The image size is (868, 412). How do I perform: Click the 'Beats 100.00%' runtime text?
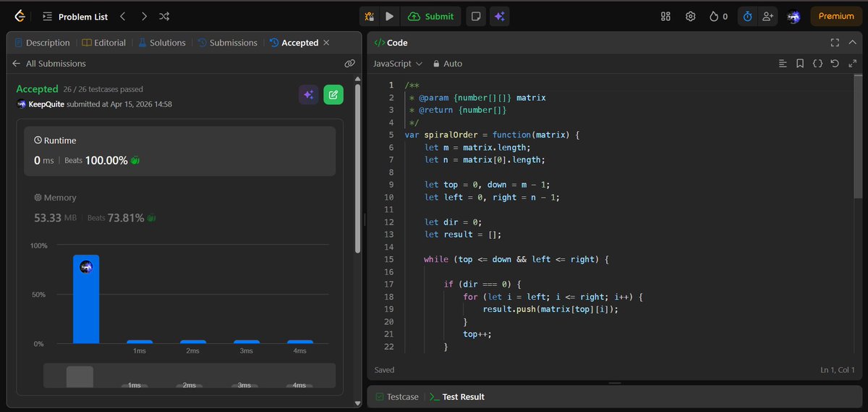[x=96, y=160]
